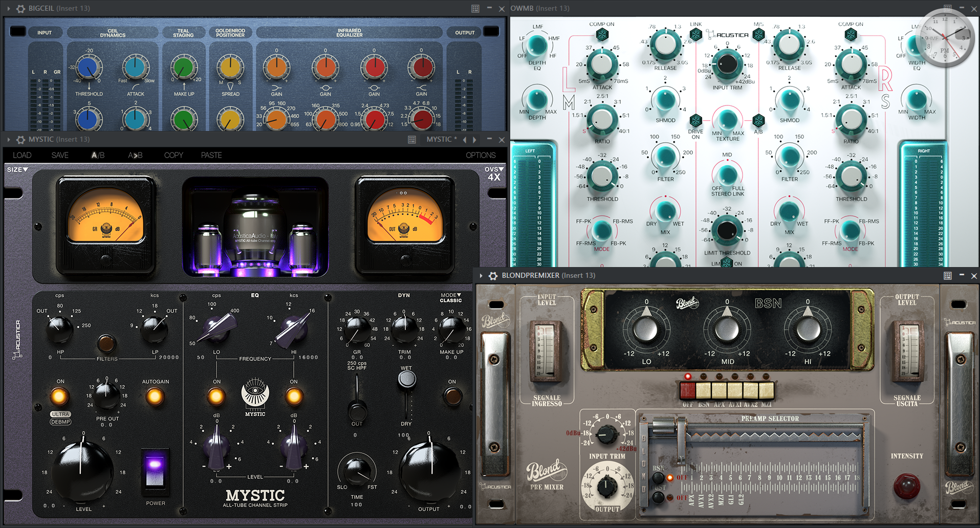Screen dimensions: 980x528
Task: Click the ULTRA button in MYSTIC
Action: pyautogui.click(x=60, y=414)
